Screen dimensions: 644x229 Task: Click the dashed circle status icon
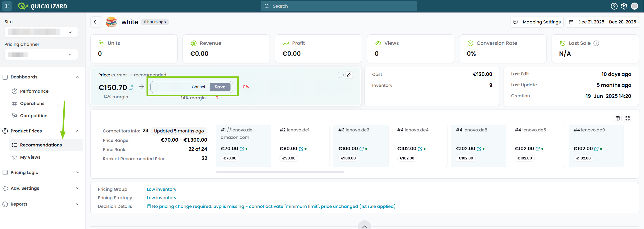(x=340, y=75)
